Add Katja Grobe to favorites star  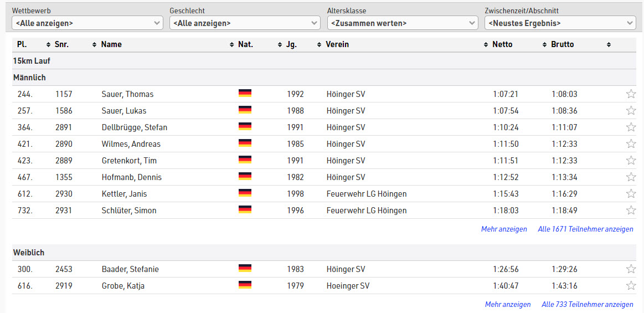(x=631, y=286)
